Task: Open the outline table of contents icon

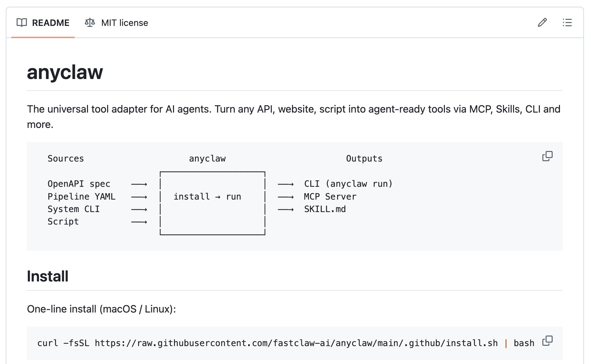Action: (567, 23)
